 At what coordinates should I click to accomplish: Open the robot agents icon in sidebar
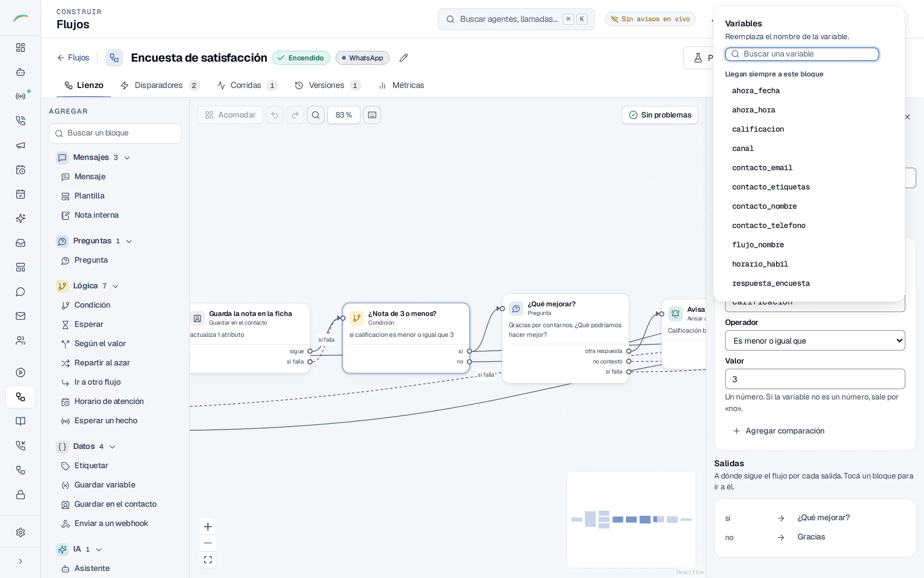tap(21, 72)
